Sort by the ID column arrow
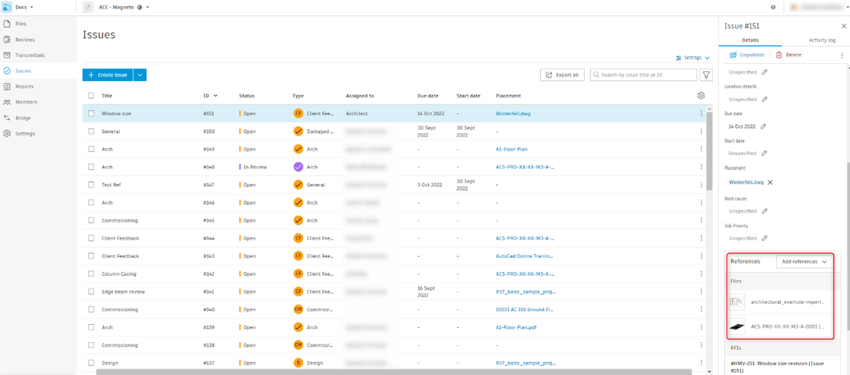The width and height of the screenshot is (850, 375). [x=216, y=96]
